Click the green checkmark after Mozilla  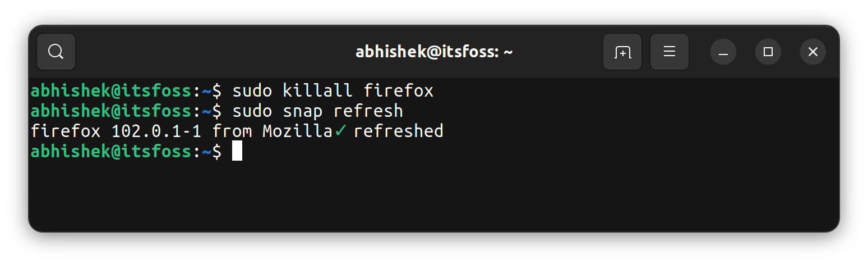pyautogui.click(x=341, y=131)
